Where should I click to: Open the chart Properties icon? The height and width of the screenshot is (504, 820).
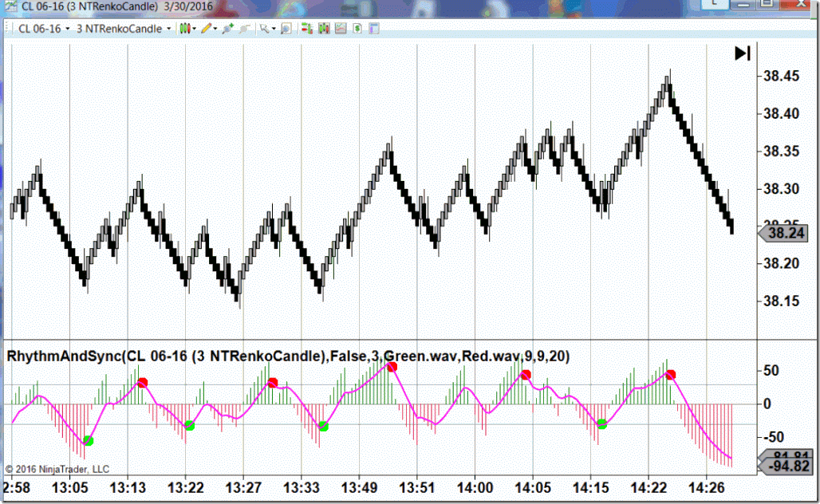coord(374,29)
